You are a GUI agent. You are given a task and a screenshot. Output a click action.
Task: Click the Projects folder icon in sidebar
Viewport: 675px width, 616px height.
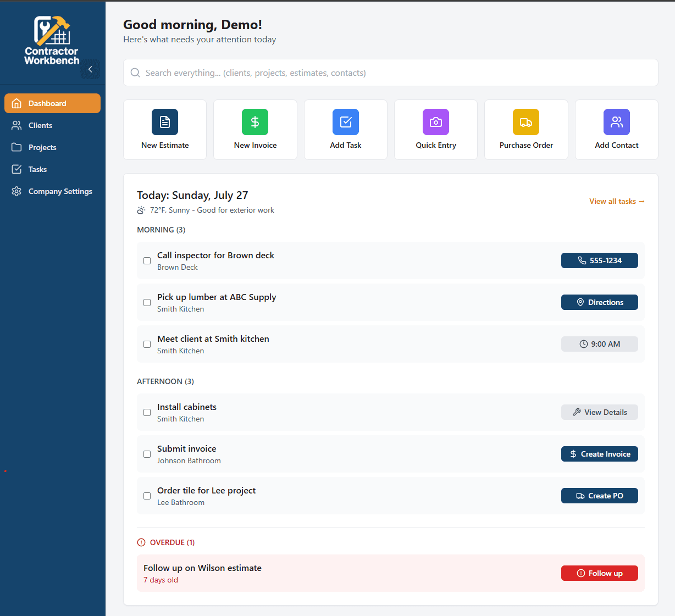[16, 147]
